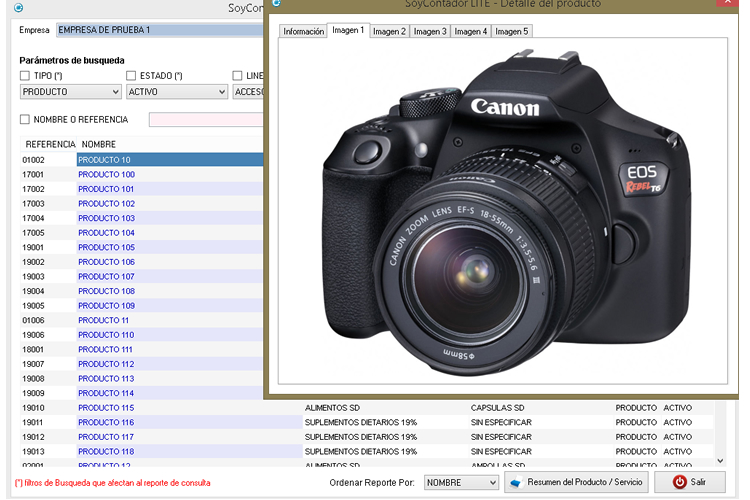Go to the Imagen 4 tab
This screenshot has height=500, width=750.
(x=471, y=31)
